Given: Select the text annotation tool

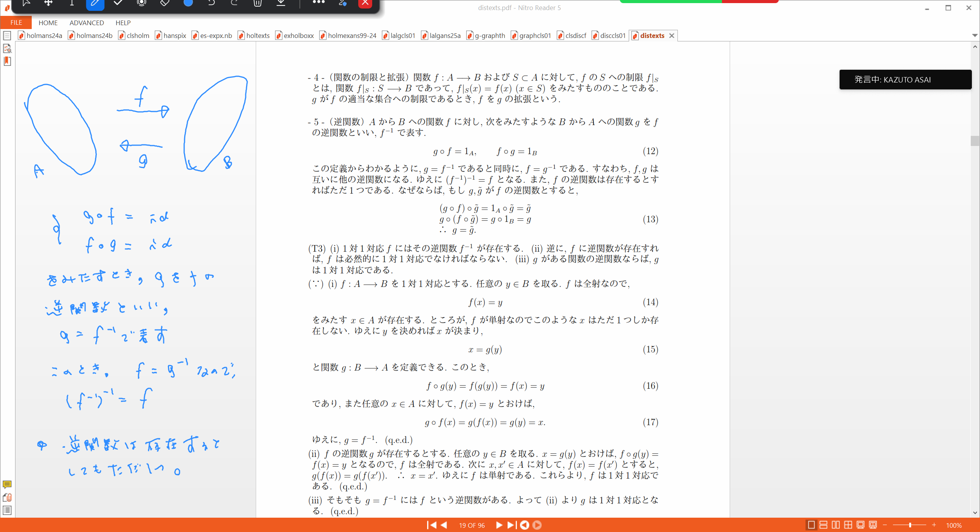Looking at the screenshot, I should coord(72,3).
